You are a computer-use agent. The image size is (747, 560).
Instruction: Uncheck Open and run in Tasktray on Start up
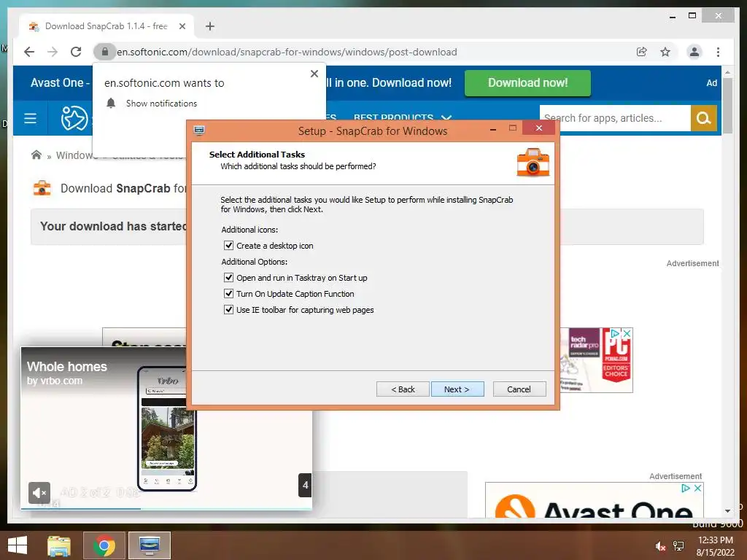coord(228,277)
